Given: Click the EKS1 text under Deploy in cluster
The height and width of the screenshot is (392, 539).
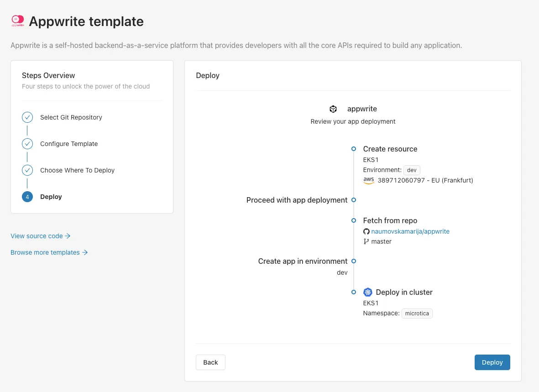Looking at the screenshot, I should [x=371, y=303].
